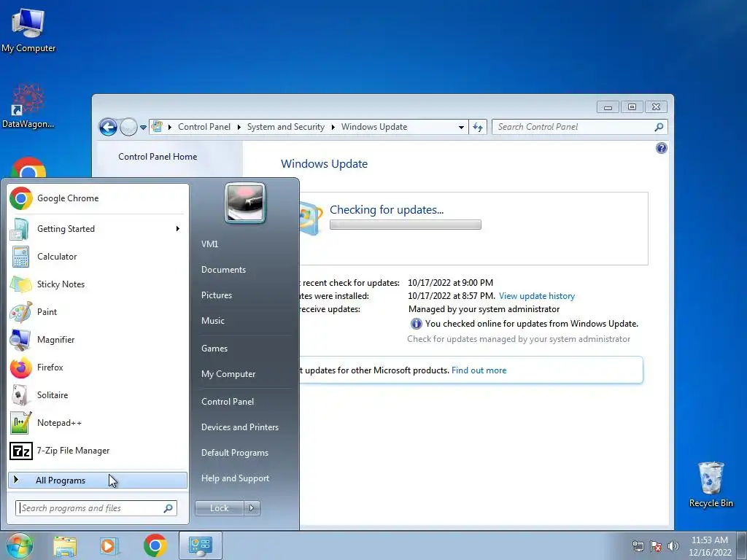Select the DataWagon desktop shortcut
The width and height of the screenshot is (747, 560).
pos(28,106)
